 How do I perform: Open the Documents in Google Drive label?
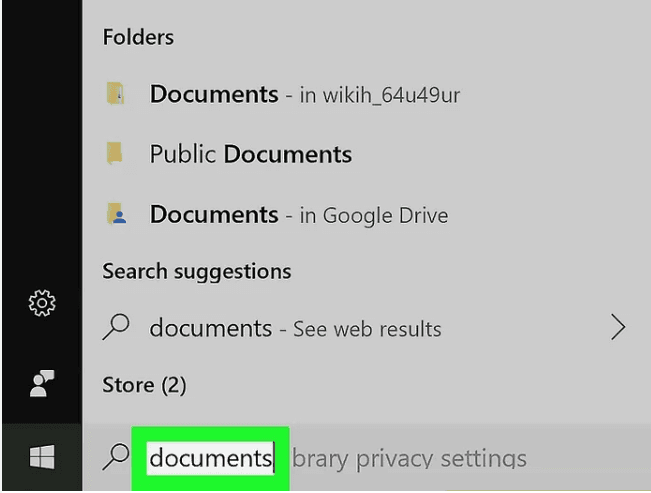(x=213, y=214)
